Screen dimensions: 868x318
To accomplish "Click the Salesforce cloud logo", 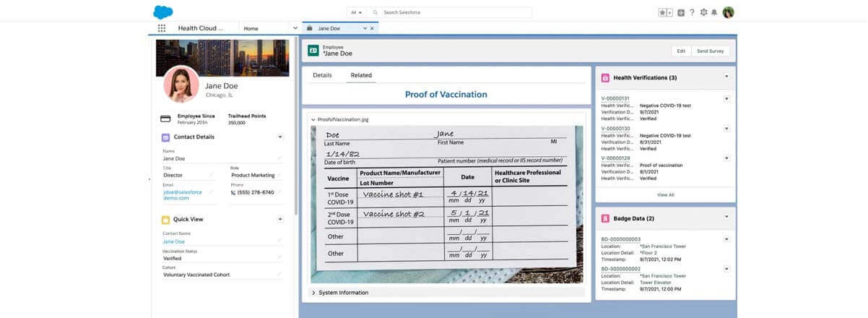I will (x=163, y=12).
